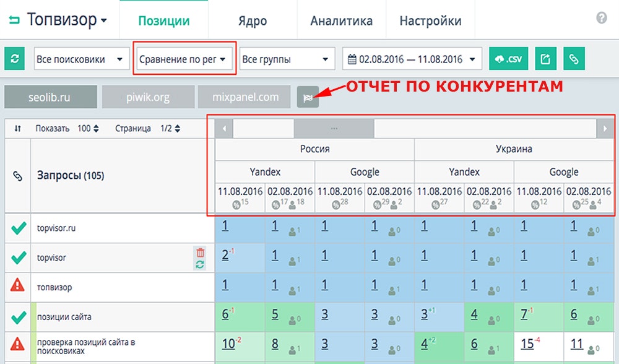Click the позиции сайта query text
The width and height of the screenshot is (619, 364).
64,317
